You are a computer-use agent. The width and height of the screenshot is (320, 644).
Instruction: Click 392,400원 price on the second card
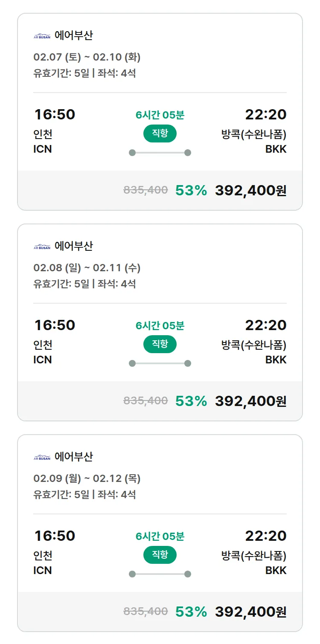click(x=250, y=401)
